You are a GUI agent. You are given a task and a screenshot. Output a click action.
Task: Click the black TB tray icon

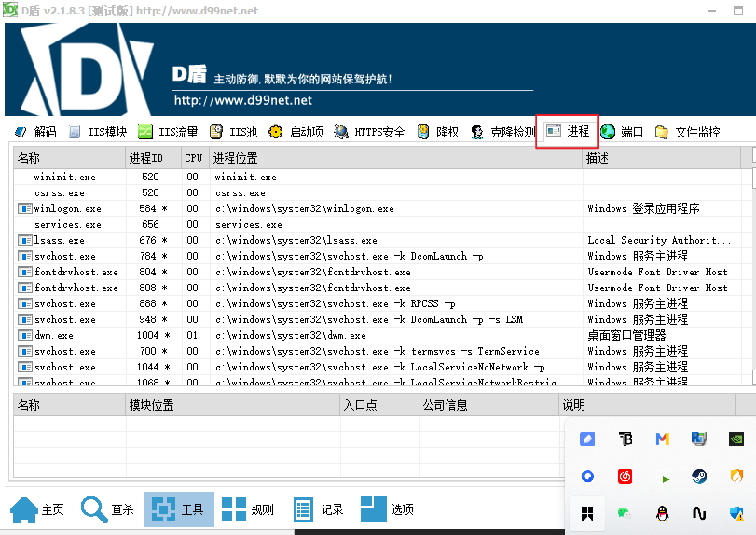(625, 439)
